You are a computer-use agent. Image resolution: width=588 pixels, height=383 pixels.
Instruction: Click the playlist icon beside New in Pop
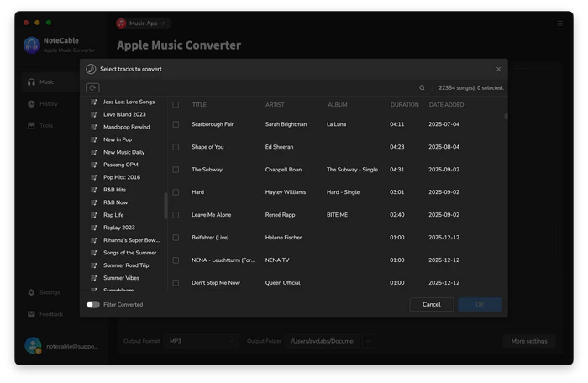(94, 139)
